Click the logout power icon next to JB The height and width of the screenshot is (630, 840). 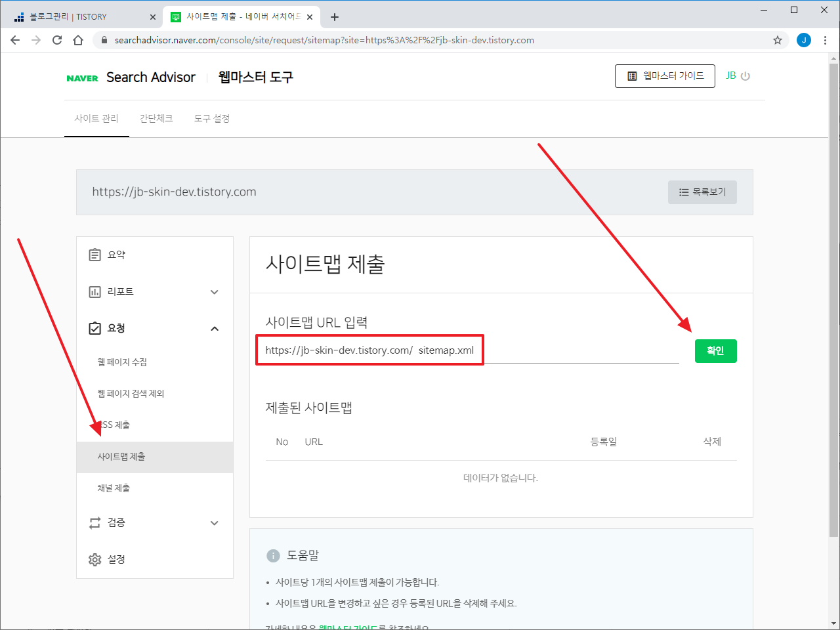click(x=745, y=76)
